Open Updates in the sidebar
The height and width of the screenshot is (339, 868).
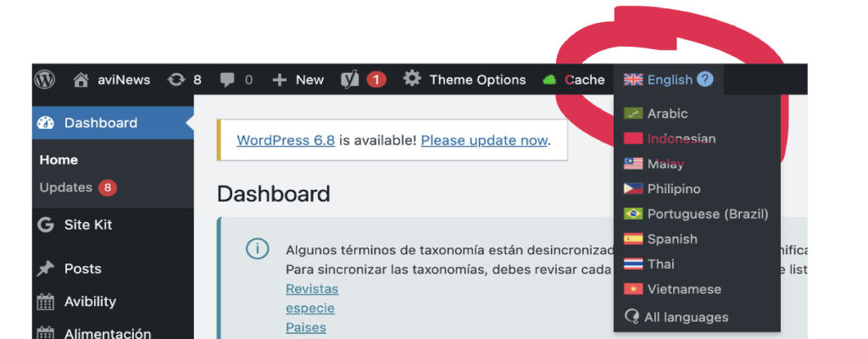coord(66,187)
